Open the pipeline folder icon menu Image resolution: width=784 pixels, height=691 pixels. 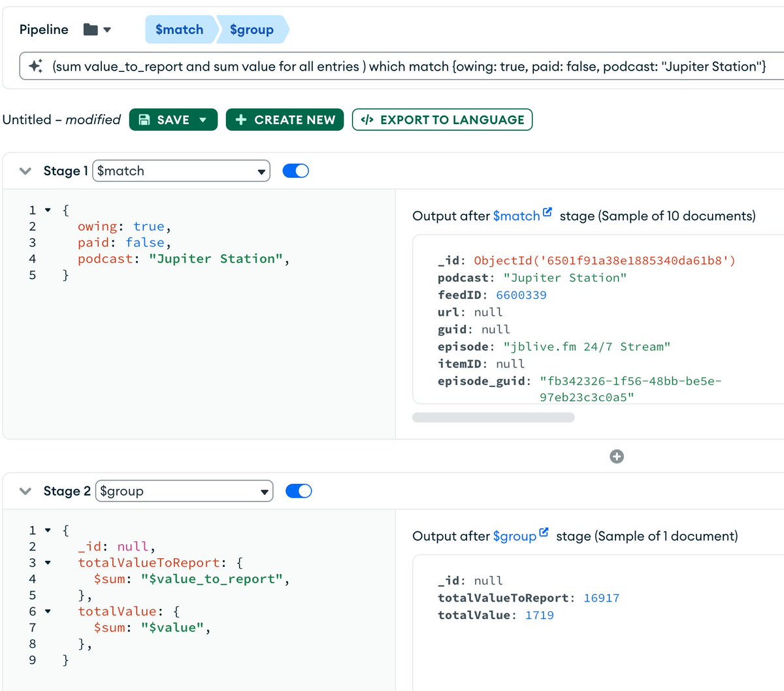(x=91, y=29)
